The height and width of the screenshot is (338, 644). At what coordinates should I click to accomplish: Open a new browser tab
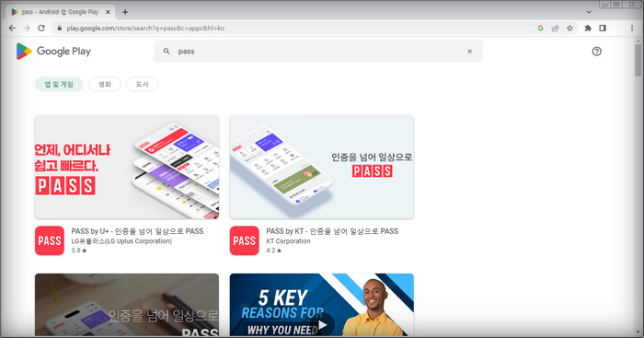(125, 12)
